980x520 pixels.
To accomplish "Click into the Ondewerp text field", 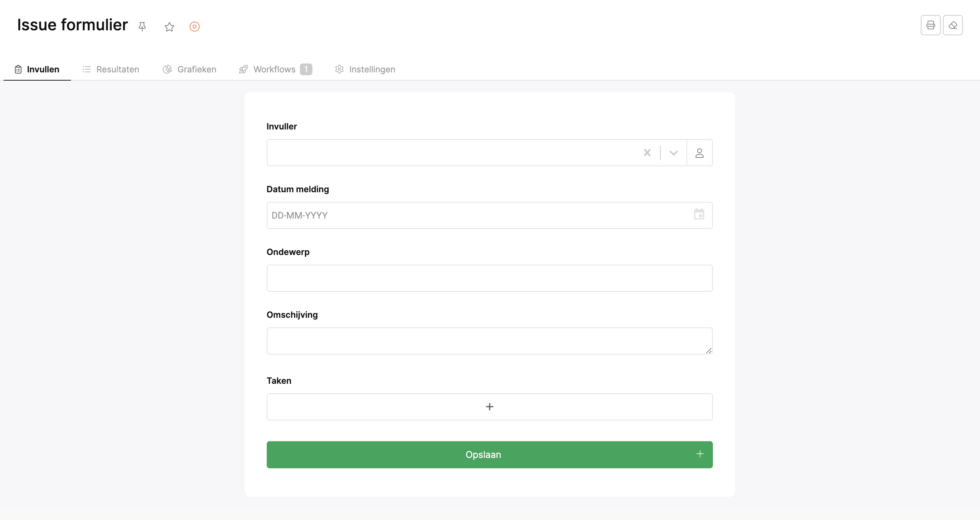I will pyautogui.click(x=489, y=278).
